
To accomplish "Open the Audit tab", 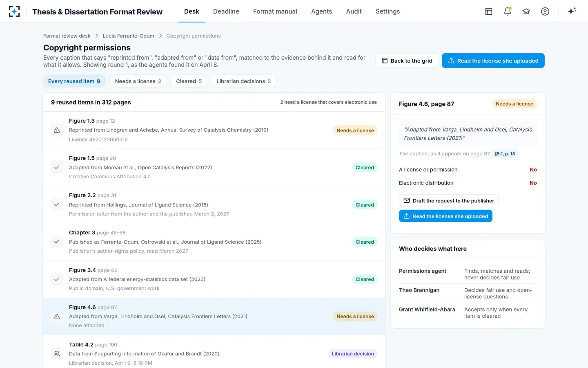I will point(354,11).
